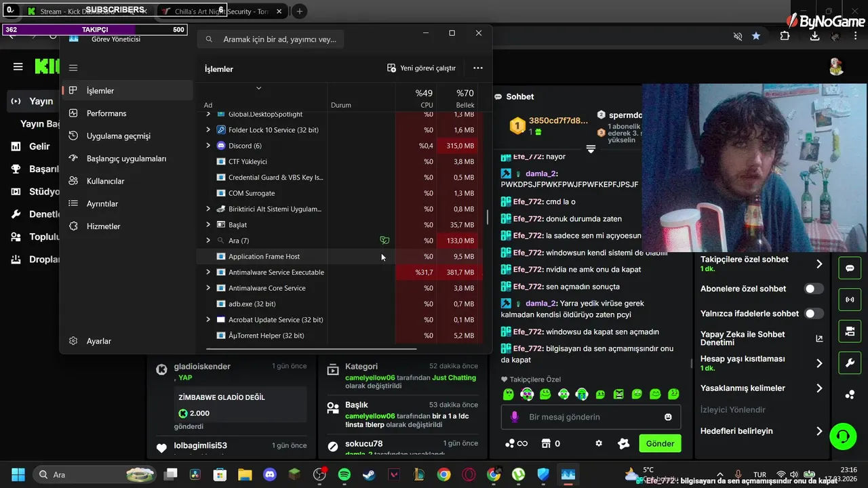Viewport: 868px width, 488px height.
Task: Click the Bir mesaj gönderin chat input
Action: tap(591, 417)
